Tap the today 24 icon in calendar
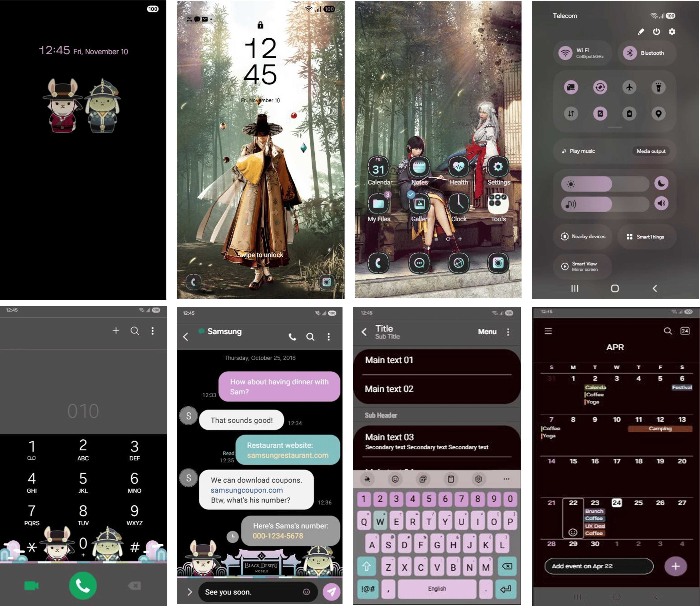The height and width of the screenshot is (606, 700). [685, 331]
